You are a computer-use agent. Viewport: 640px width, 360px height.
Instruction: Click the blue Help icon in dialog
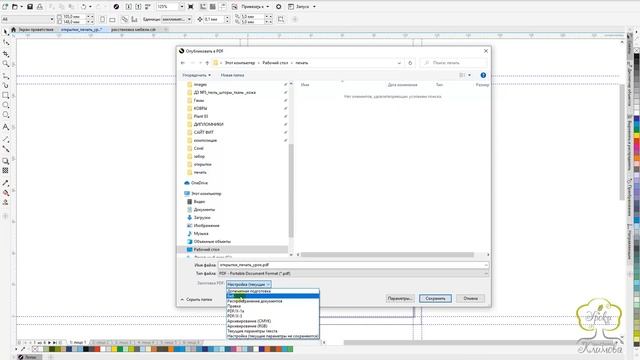tap(483, 75)
